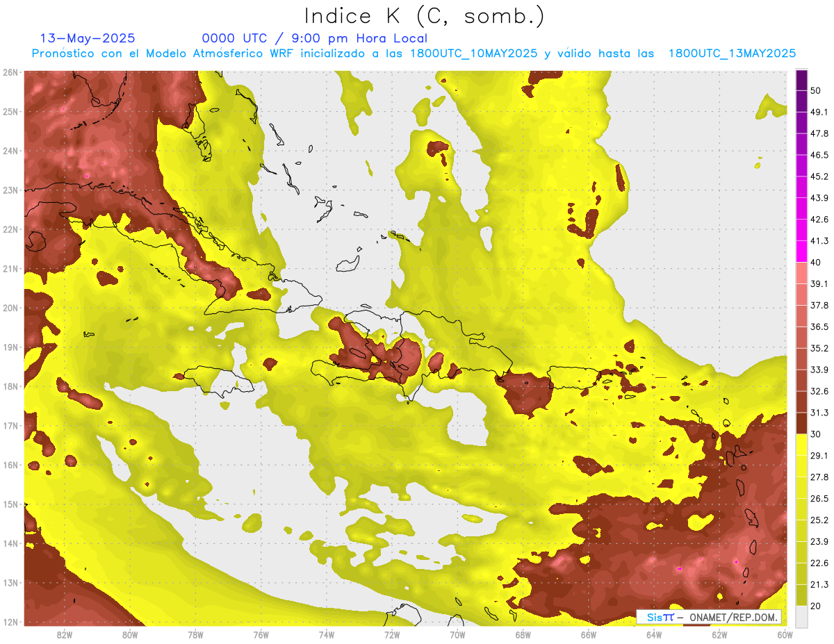Click colorbar value 21.3
Image resolution: width=834 pixels, height=644 pixels.
click(819, 584)
